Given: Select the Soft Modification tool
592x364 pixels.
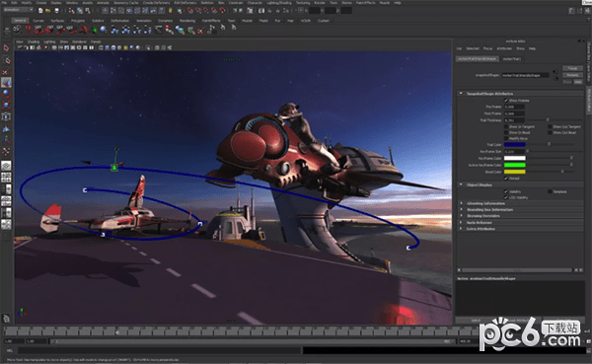Looking at the screenshot, I should point(6,128).
